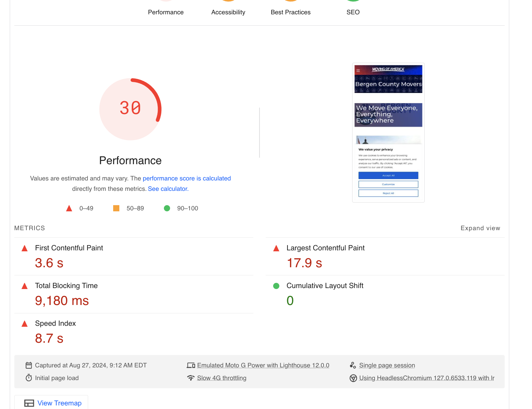Click the Chrome icon beside HeadlessChromium text
Viewport: 532px width, 409px height.
[x=353, y=378]
